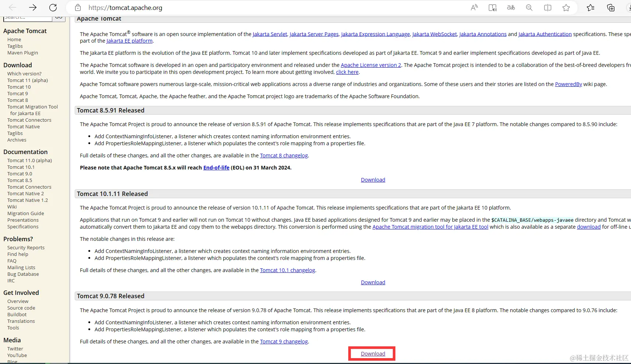
Task: Add page to favorites star icon
Action: click(x=566, y=7)
